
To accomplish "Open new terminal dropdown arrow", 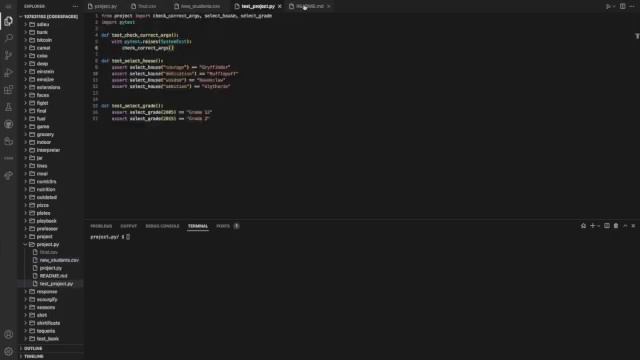I will tap(599, 226).
